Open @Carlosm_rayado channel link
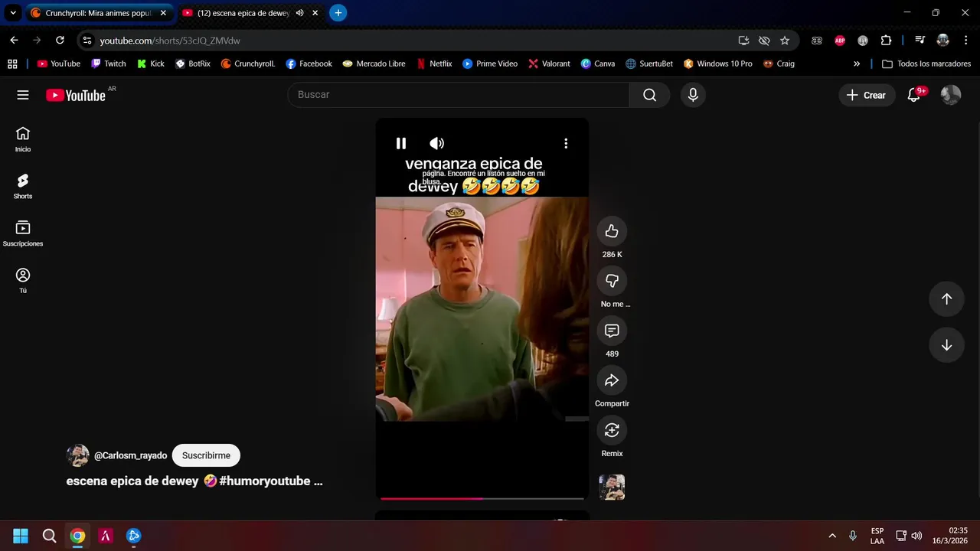Viewport: 980px width, 551px height. 130,455
